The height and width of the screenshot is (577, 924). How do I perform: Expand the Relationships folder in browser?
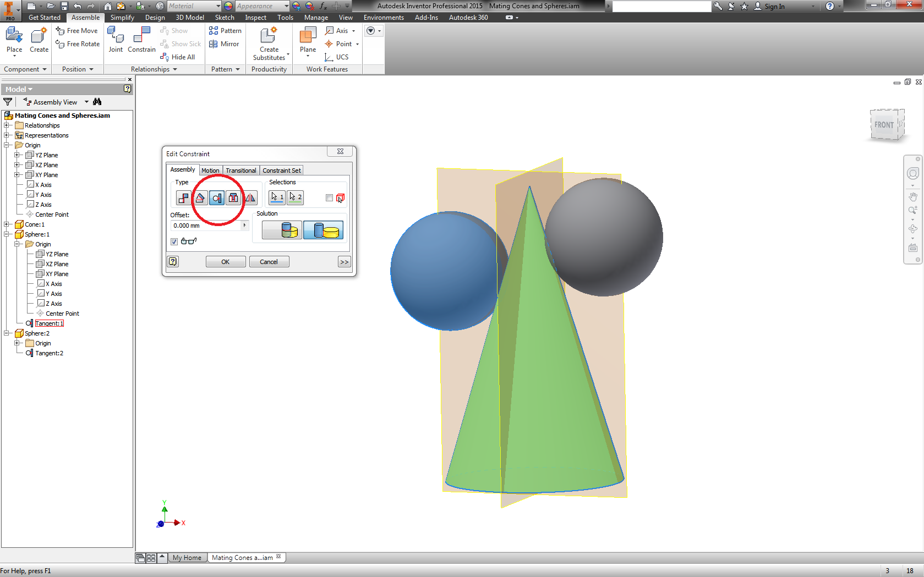(x=7, y=125)
